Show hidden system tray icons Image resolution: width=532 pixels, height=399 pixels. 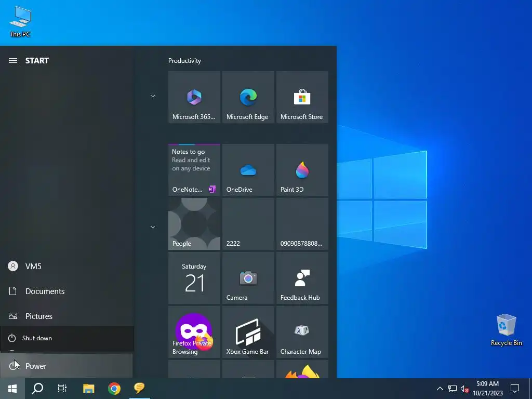pyautogui.click(x=440, y=389)
